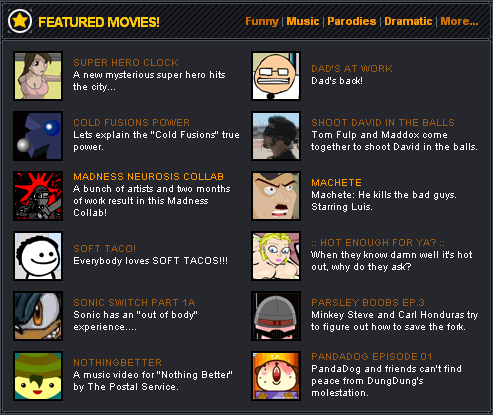Click the Madness Neurosis Collab title link

(x=149, y=177)
